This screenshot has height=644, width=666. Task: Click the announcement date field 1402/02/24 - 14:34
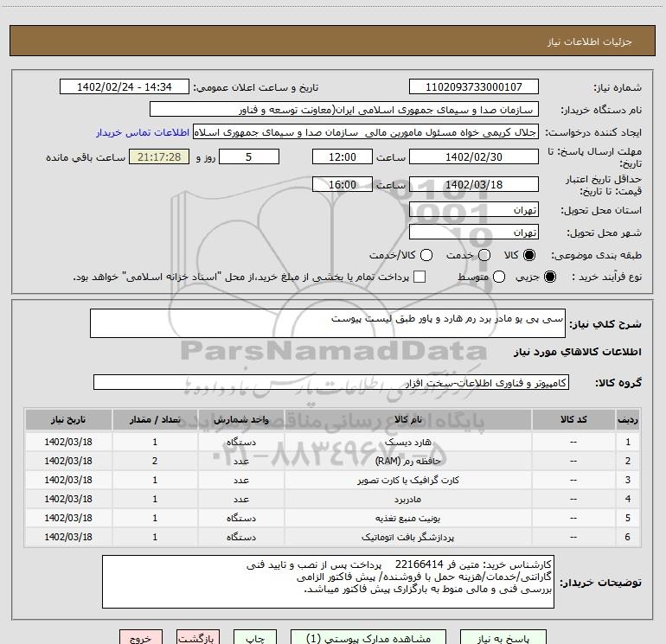click(x=125, y=87)
